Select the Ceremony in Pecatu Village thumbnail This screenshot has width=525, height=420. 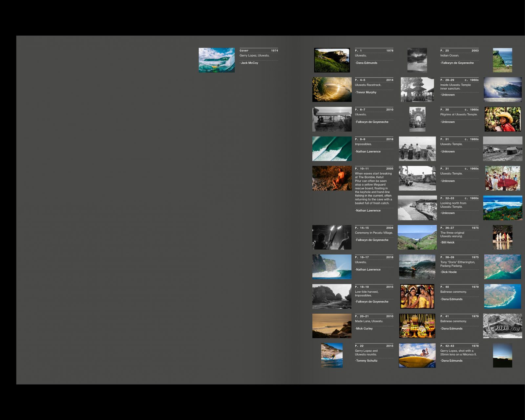pos(332,237)
